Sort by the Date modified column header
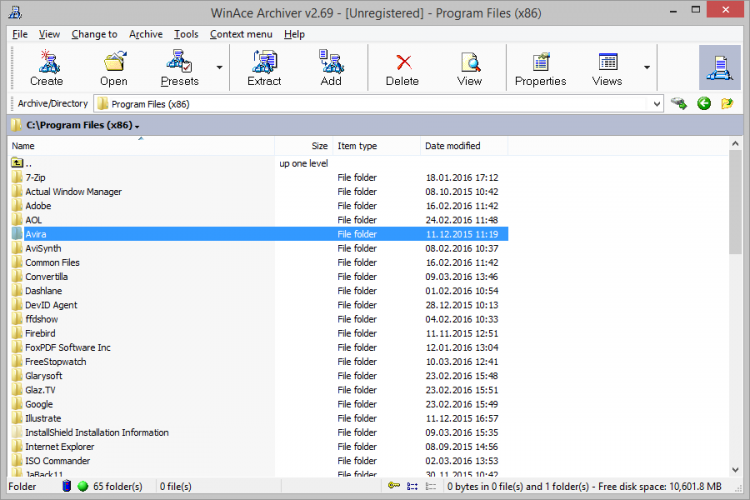 point(464,146)
